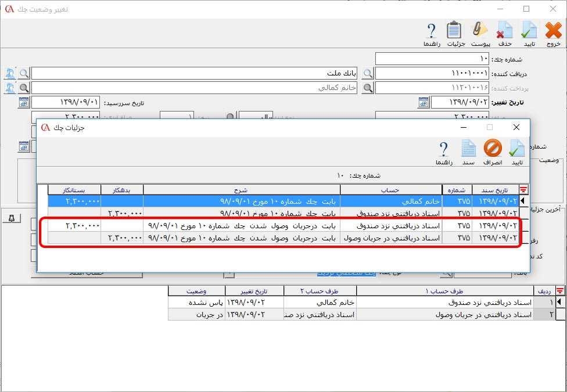Click inside the شماره چك input field

(x=433, y=58)
